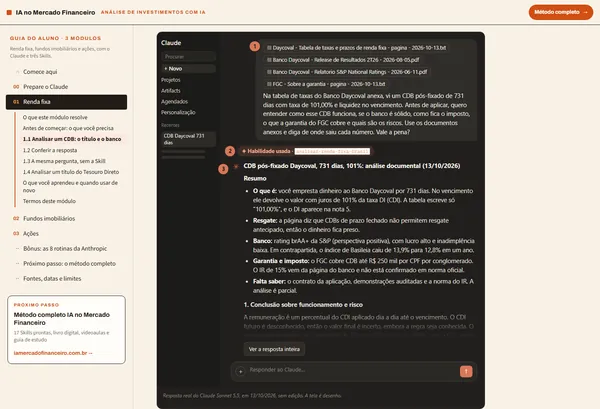Open module 00 Prepare o Claude
The width and height of the screenshot is (600, 409).
pos(46,87)
